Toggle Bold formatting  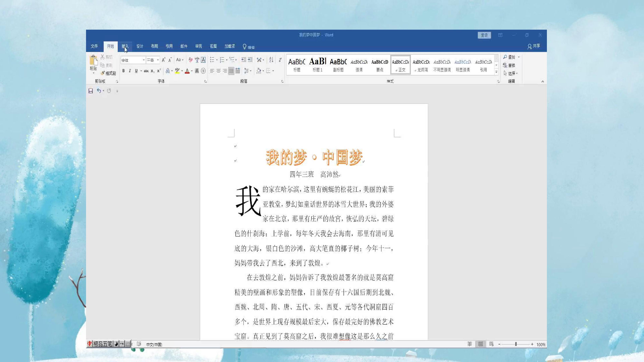[123, 71]
